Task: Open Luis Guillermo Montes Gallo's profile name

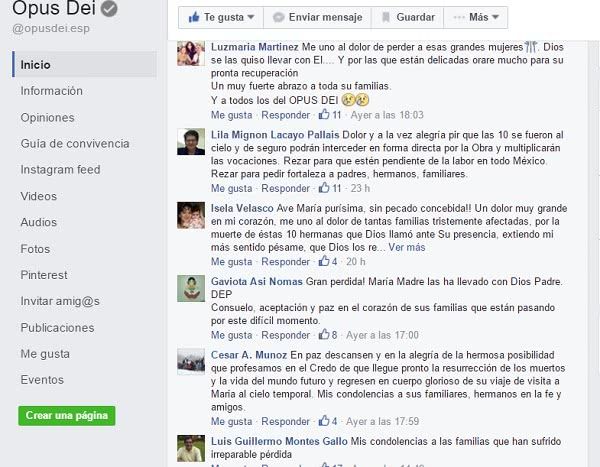Action: tap(279, 441)
